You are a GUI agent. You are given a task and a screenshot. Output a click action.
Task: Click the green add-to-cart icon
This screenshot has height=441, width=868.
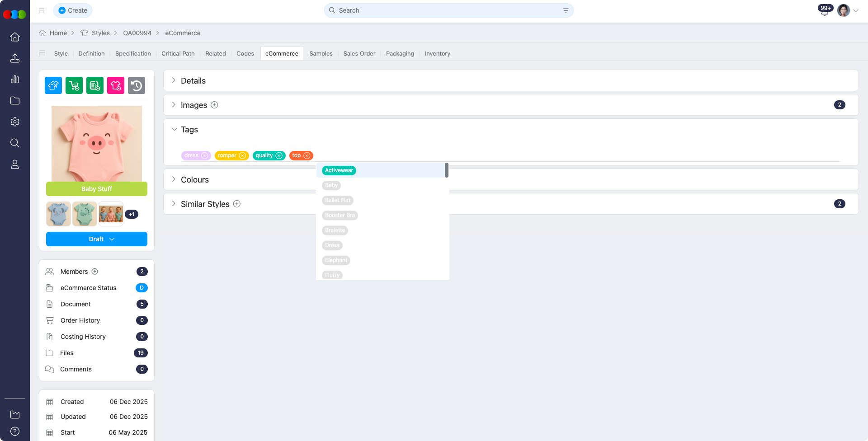74,85
